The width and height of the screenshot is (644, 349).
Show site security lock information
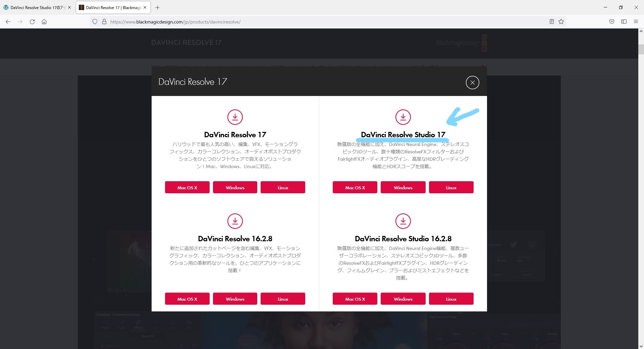pos(104,22)
